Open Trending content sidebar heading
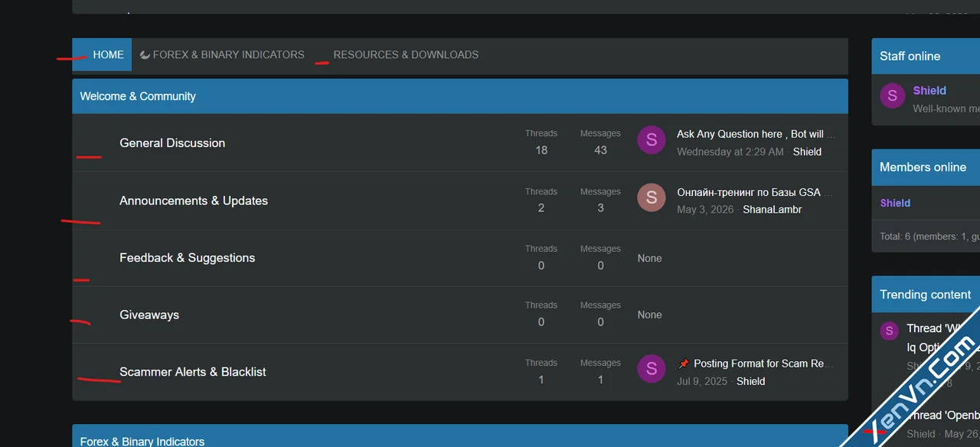Viewport: 980px width, 447px height. [x=925, y=295]
